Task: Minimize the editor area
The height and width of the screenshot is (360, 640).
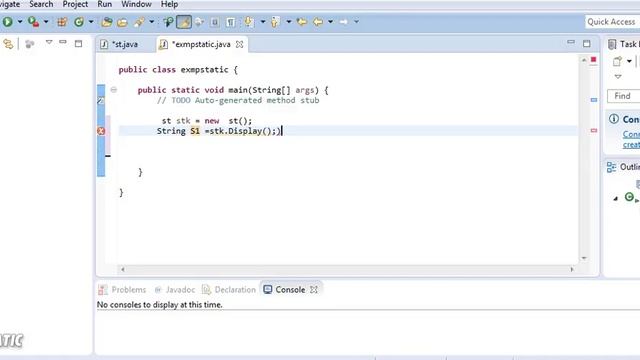Action: pyautogui.click(x=571, y=42)
